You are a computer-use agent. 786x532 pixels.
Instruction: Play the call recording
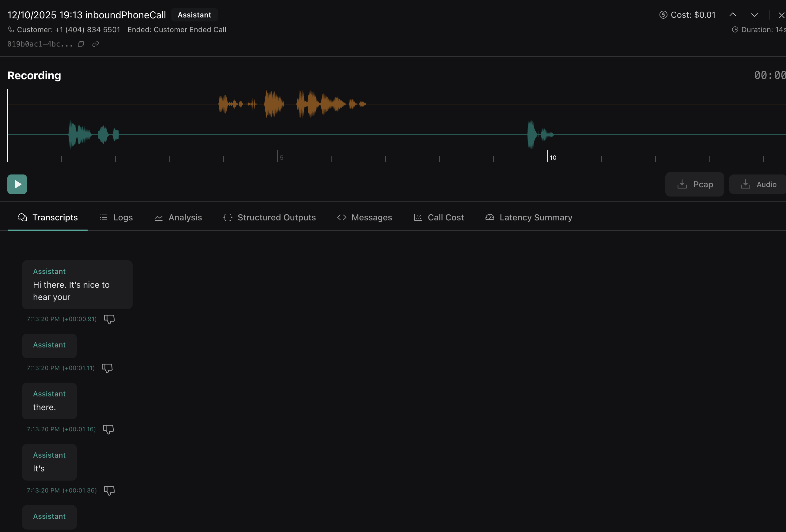click(17, 184)
